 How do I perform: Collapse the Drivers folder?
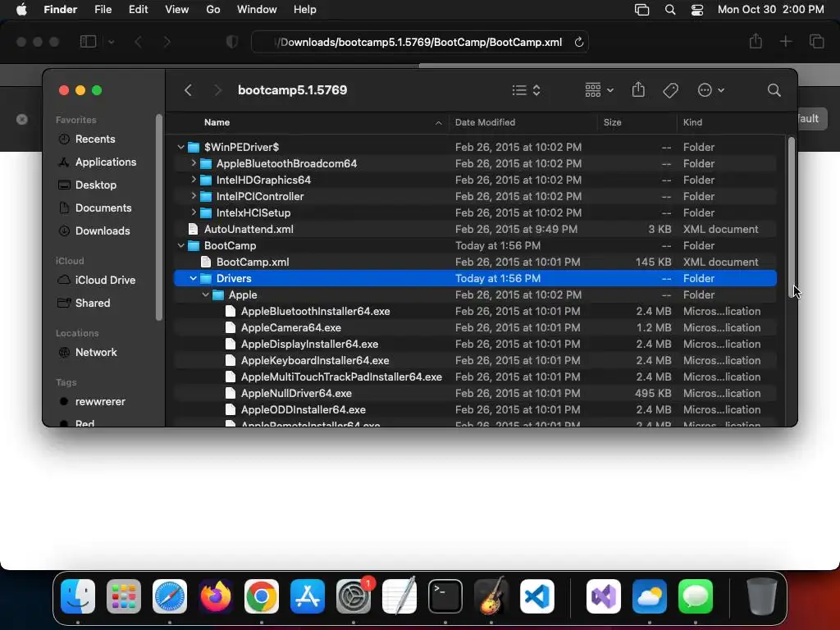pos(194,279)
